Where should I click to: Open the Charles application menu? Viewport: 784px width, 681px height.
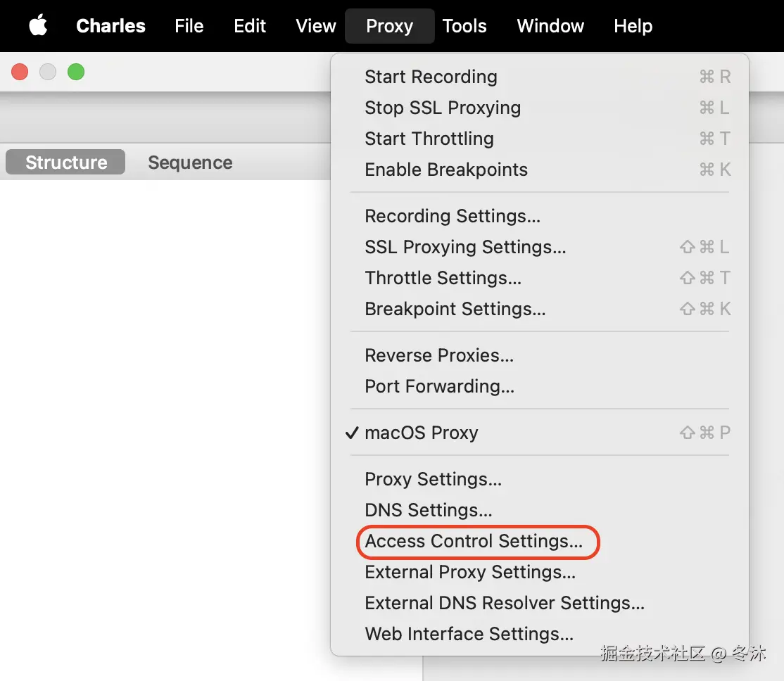click(110, 26)
